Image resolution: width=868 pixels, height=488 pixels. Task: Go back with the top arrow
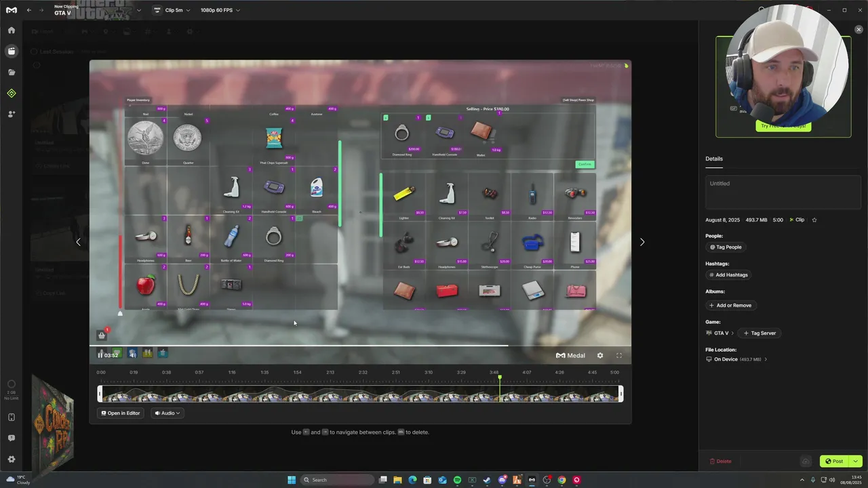28,10
